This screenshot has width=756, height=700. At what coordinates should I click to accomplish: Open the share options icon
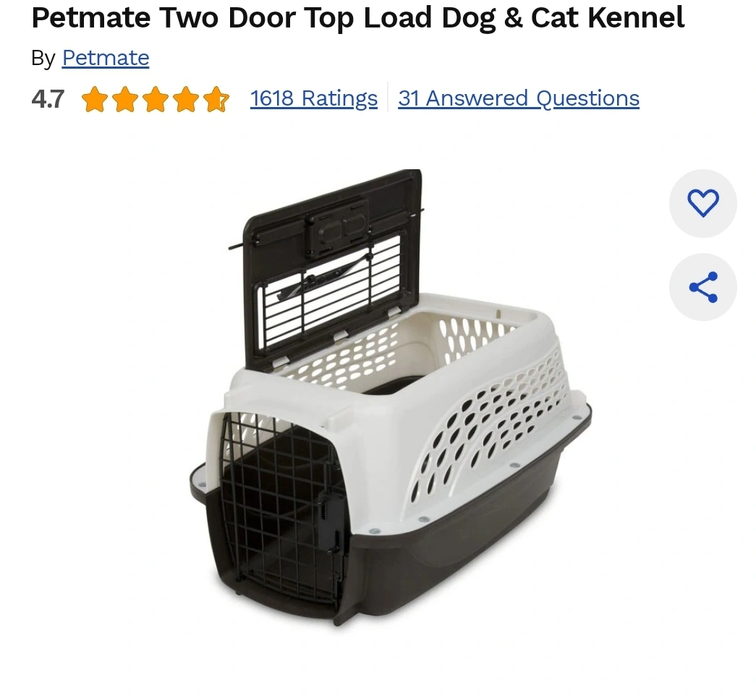tap(702, 287)
